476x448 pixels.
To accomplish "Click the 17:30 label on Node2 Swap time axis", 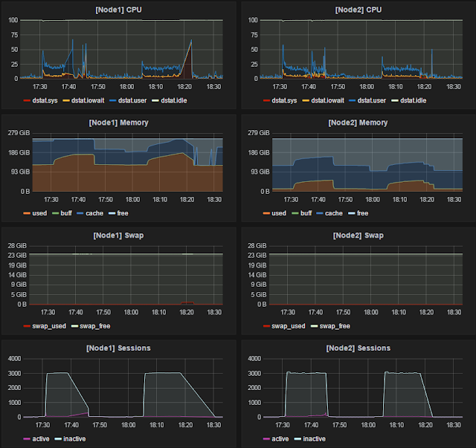I will pos(288,312).
